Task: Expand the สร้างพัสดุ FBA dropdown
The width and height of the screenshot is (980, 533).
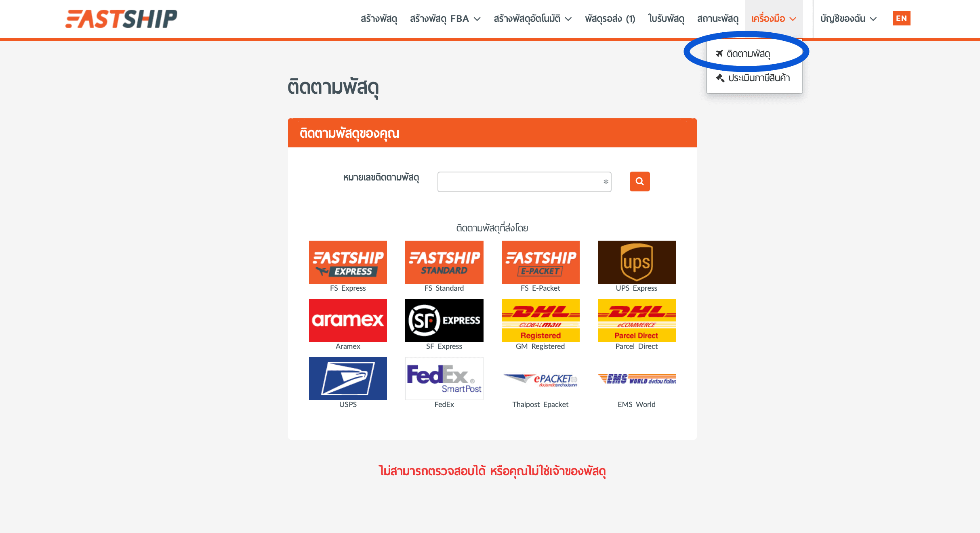Action: (x=445, y=19)
